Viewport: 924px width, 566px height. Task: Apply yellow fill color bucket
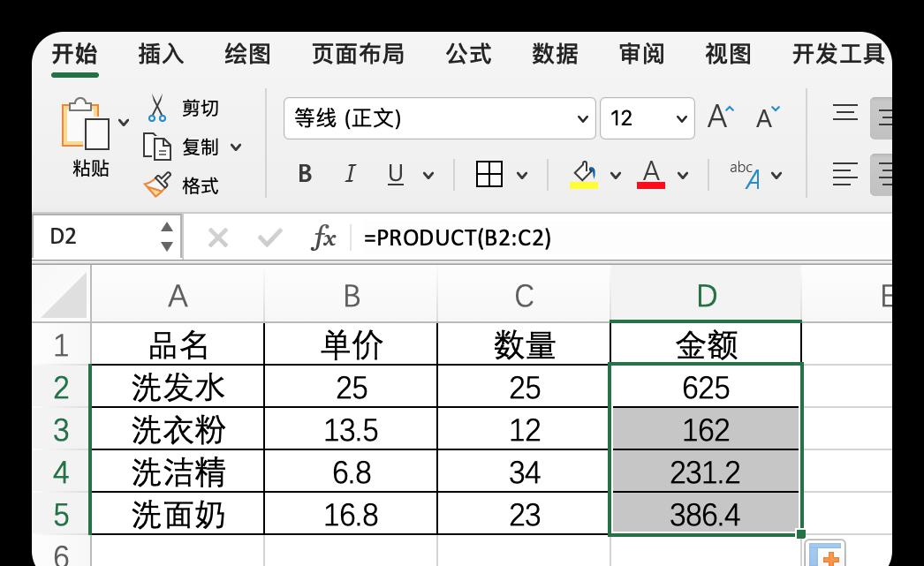point(584,174)
